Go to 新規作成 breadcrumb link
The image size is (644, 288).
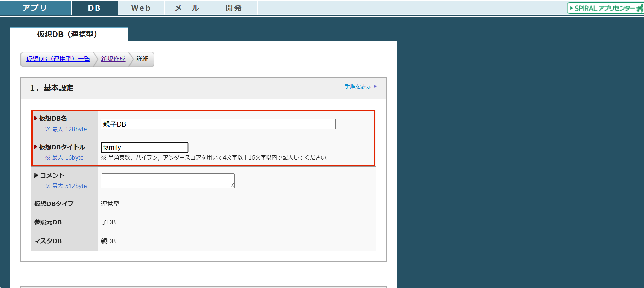tap(113, 59)
